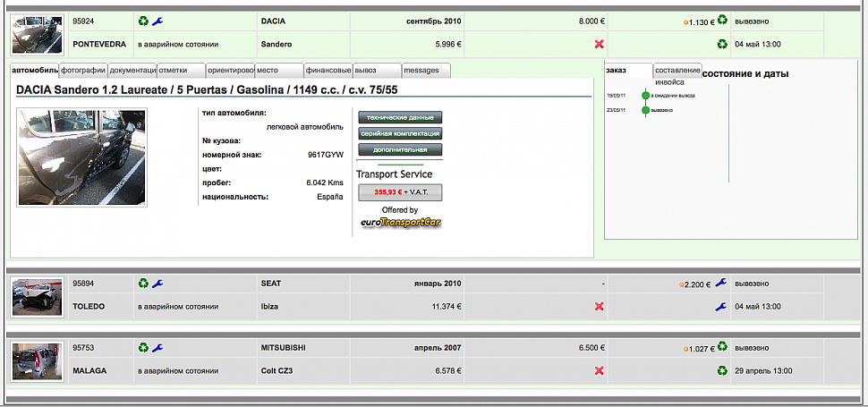
Task: Click the 11.374 € value cell
Action: click(x=407, y=306)
